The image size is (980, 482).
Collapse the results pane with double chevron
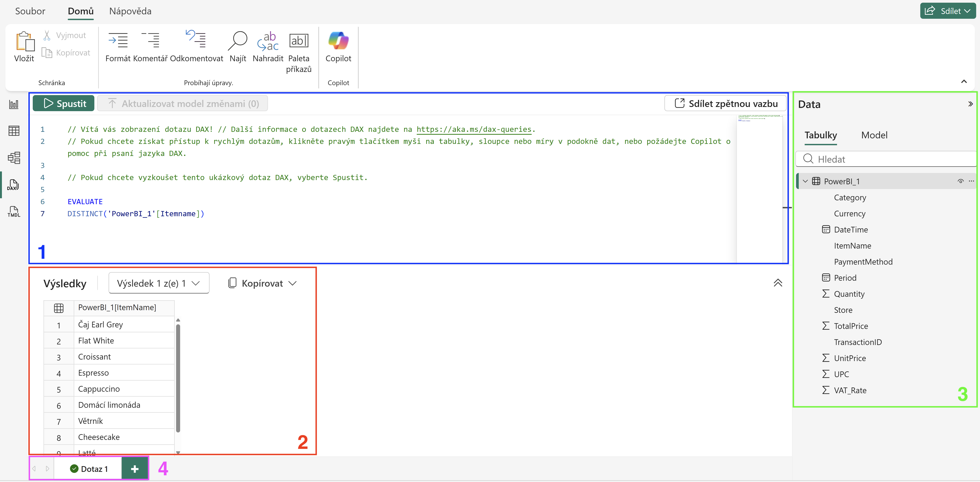click(x=778, y=283)
